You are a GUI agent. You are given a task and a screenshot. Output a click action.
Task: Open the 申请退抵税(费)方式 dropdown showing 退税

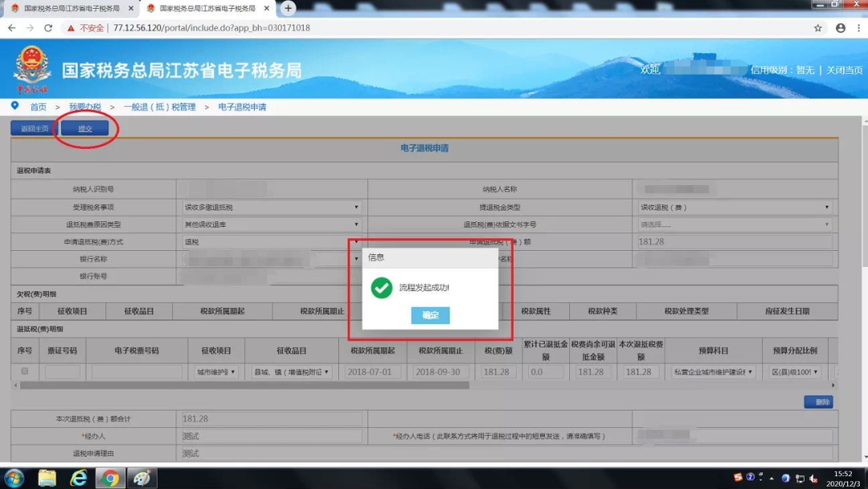[272, 242]
